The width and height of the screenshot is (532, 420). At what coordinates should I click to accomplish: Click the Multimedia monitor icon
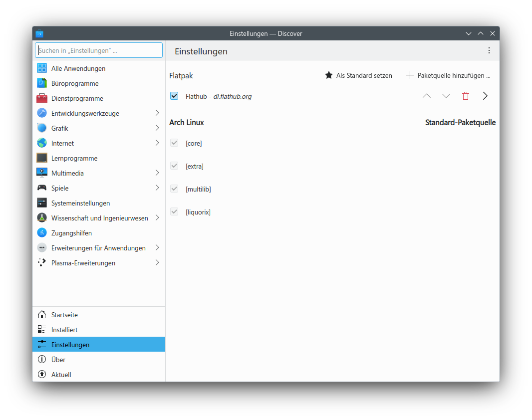point(42,173)
